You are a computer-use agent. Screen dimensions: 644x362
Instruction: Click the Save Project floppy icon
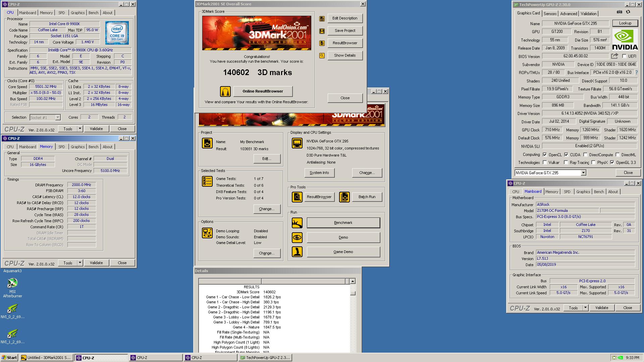point(322,31)
